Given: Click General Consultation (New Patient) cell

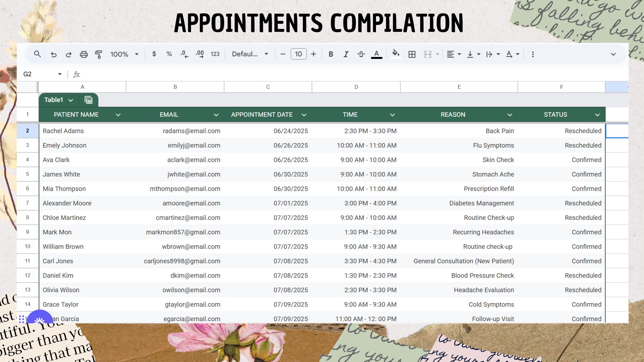Looking at the screenshot, I should coord(459,261).
